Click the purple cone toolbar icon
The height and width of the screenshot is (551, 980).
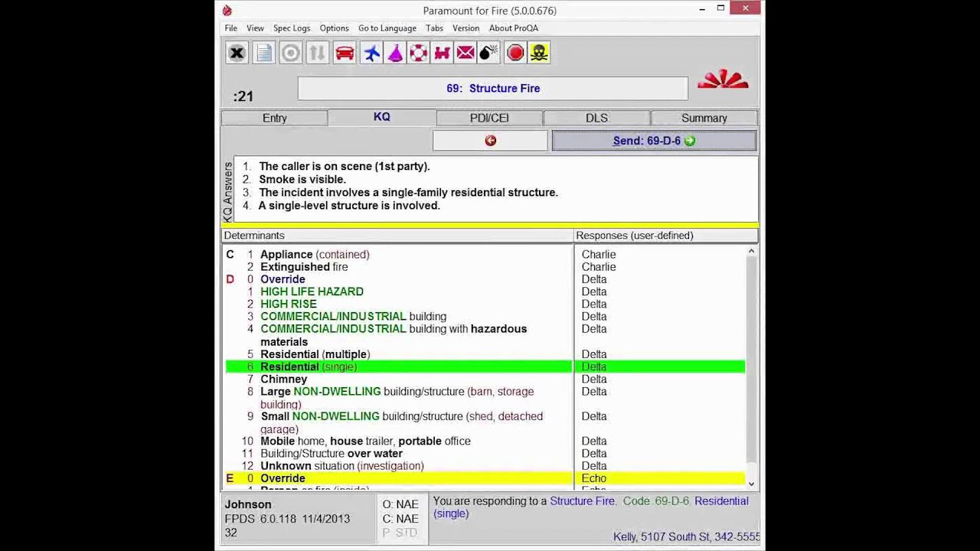[395, 53]
